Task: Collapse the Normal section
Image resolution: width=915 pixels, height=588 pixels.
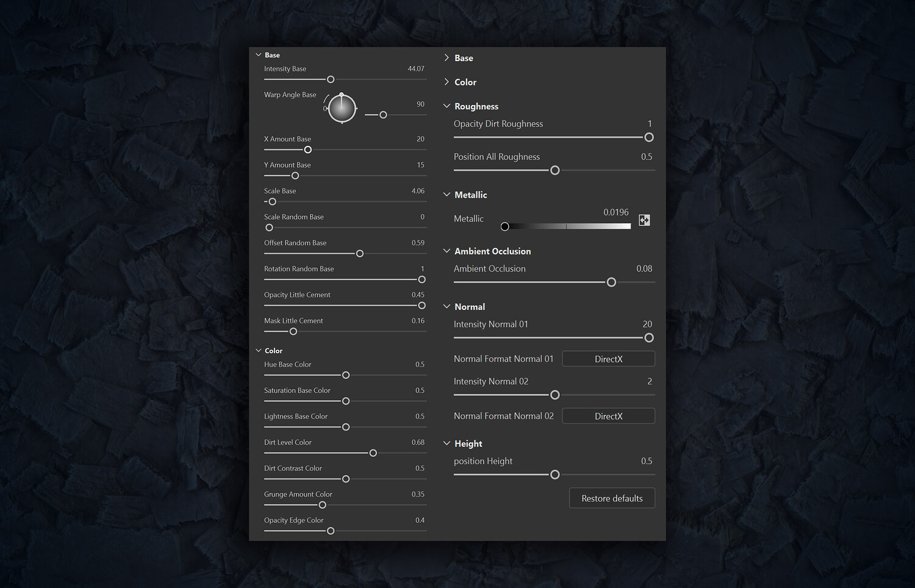Action: coord(447,306)
